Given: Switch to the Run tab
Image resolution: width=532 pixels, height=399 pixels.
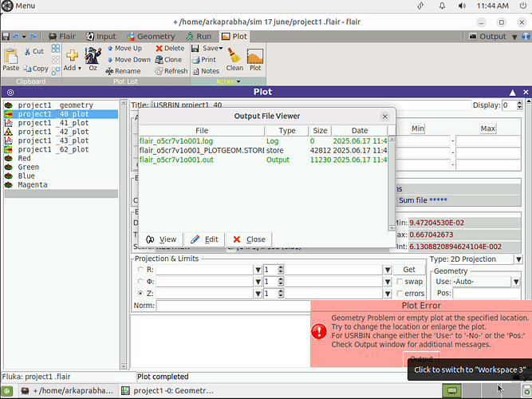Looking at the screenshot, I should (x=199, y=37).
